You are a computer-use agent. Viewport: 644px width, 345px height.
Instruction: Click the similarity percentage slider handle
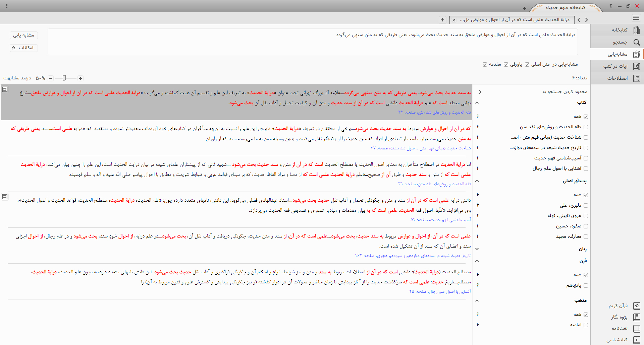point(64,78)
